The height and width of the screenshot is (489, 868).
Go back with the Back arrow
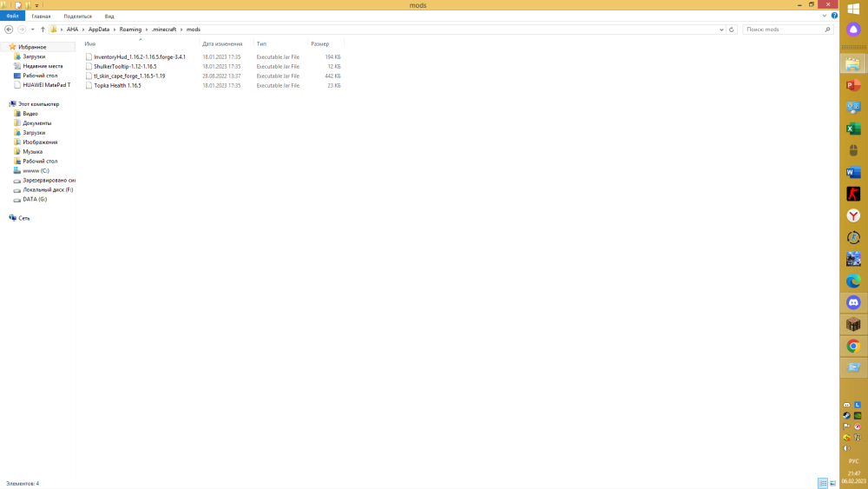pyautogui.click(x=9, y=30)
